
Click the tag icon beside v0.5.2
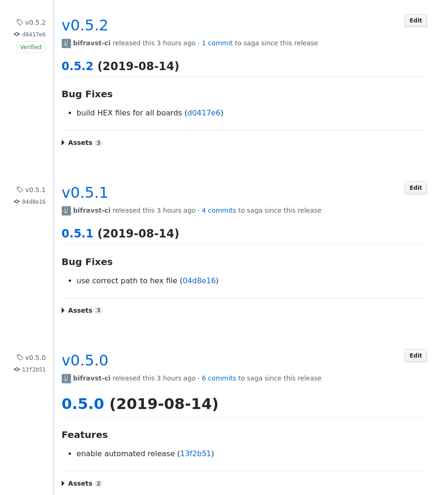pos(20,22)
